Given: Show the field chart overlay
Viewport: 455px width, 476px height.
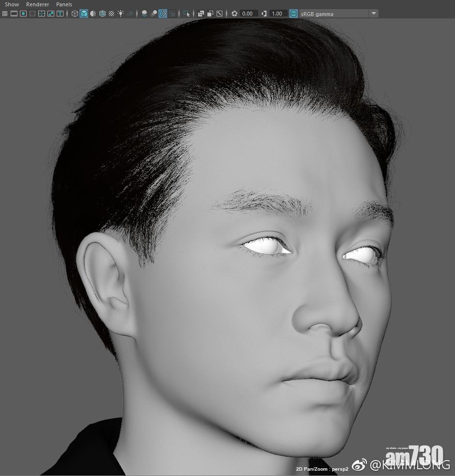Looking at the screenshot, I should (42, 14).
